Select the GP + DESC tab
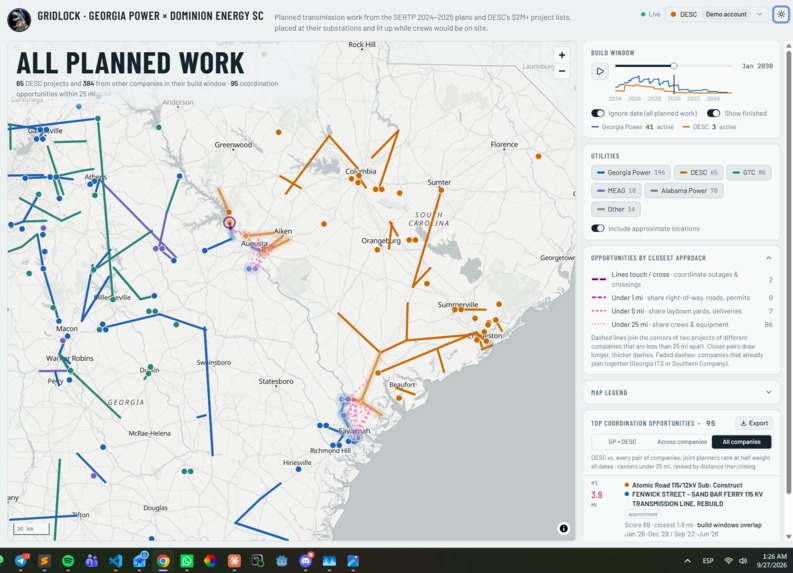This screenshot has height=573, width=793. coord(622,442)
